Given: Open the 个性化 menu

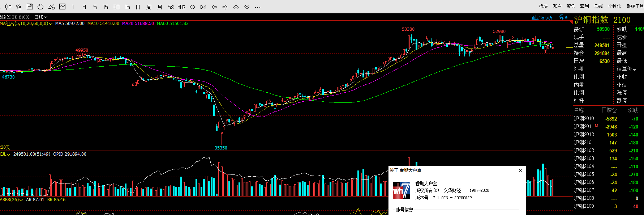Looking at the screenshot, I should (614, 6).
